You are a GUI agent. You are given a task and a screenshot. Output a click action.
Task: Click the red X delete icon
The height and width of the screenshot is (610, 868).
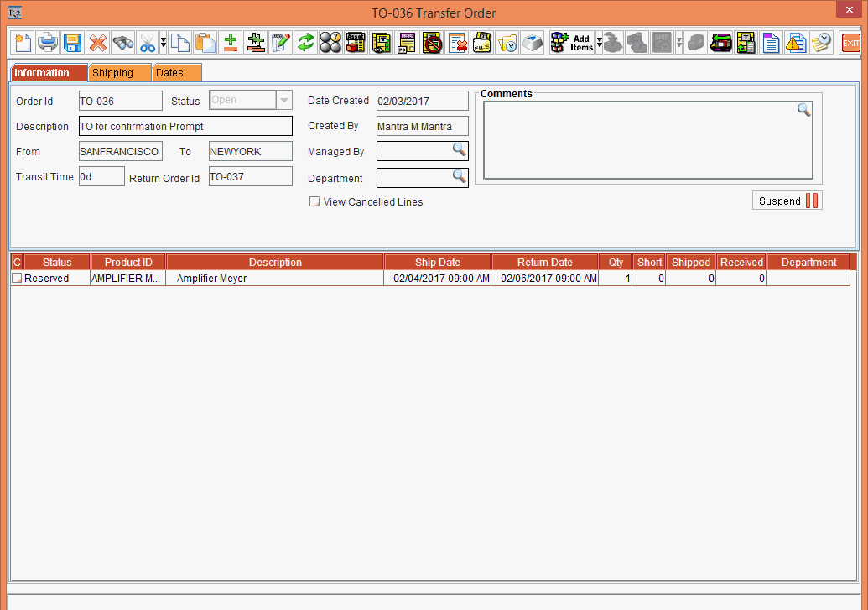click(x=98, y=42)
